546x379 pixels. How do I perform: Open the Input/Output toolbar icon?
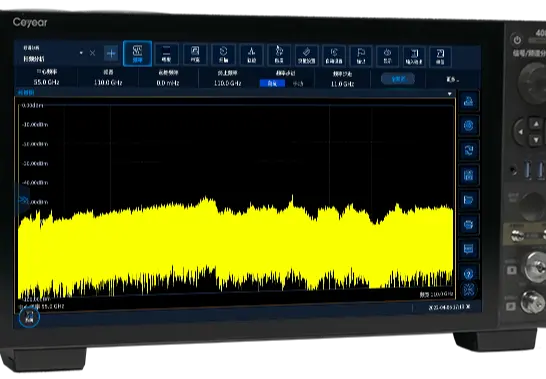click(x=414, y=57)
